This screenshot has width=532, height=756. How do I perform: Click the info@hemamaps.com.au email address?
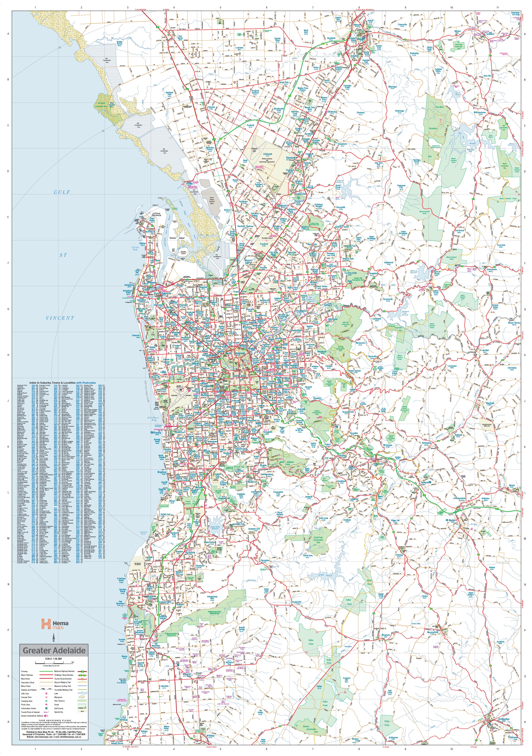pyautogui.click(x=71, y=737)
